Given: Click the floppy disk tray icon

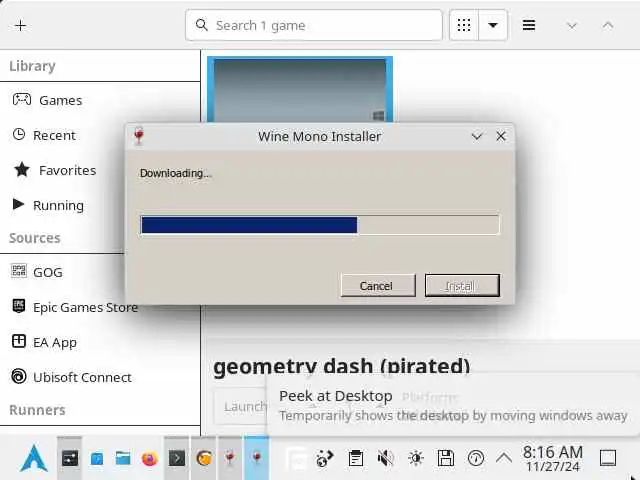Looking at the screenshot, I should pyautogui.click(x=446, y=458).
